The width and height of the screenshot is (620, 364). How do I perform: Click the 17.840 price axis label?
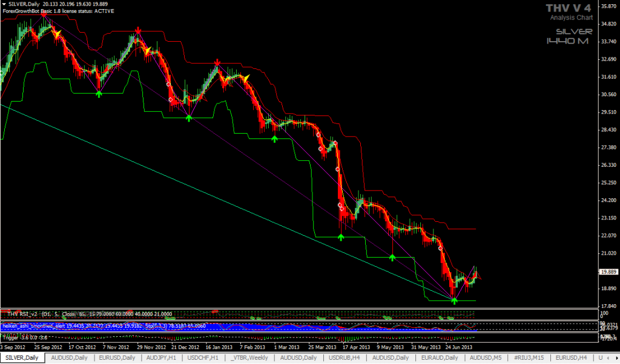(x=609, y=306)
